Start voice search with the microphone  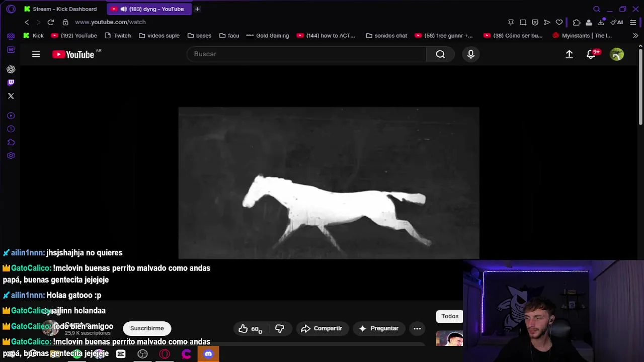click(471, 54)
